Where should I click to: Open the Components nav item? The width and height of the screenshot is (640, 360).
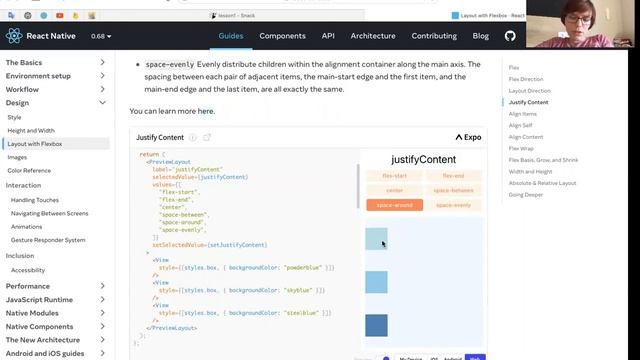coord(282,36)
